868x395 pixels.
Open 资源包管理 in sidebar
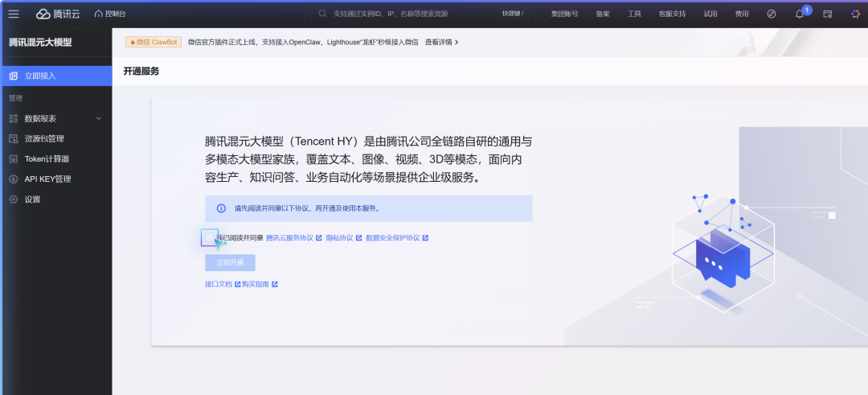[x=44, y=138]
